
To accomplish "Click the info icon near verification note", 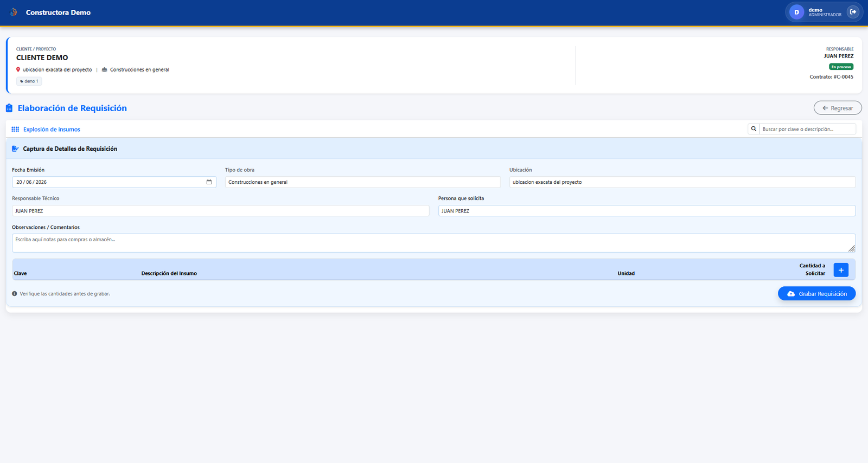I will [15, 294].
